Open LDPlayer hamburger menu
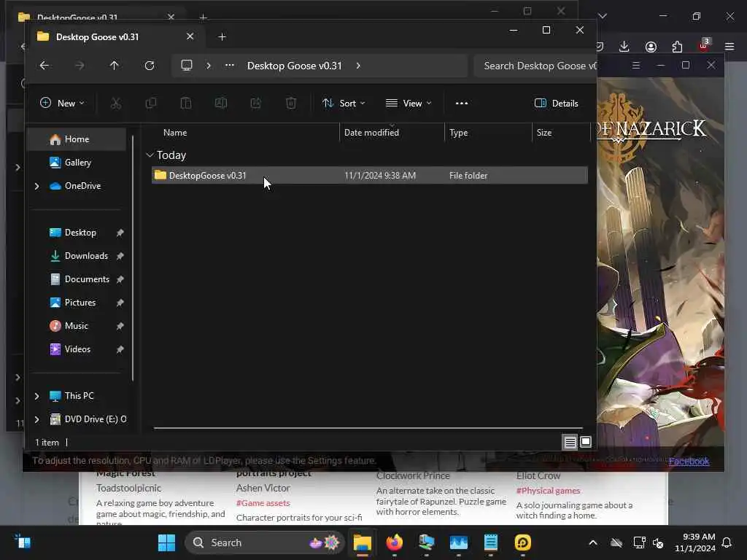747x560 pixels. tap(635, 65)
